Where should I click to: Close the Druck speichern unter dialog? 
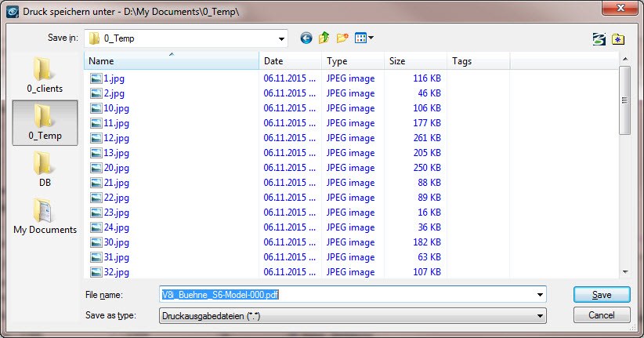point(620,8)
